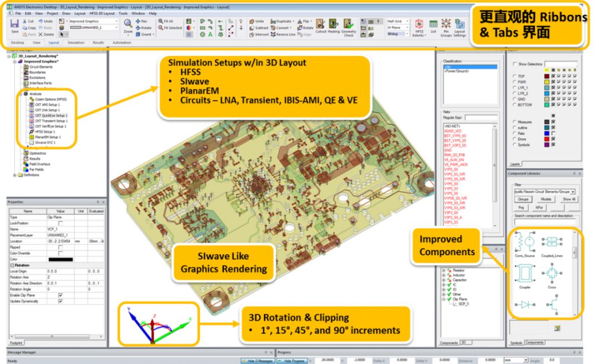The image size is (599, 364).
Task: Click the TOP layer color swatch
Action: pyautogui.click(x=547, y=76)
